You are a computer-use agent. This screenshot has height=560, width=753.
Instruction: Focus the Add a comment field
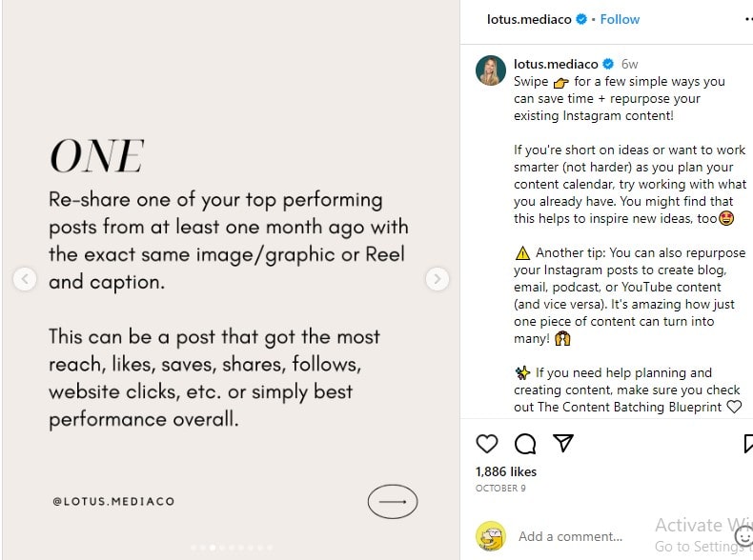570,536
